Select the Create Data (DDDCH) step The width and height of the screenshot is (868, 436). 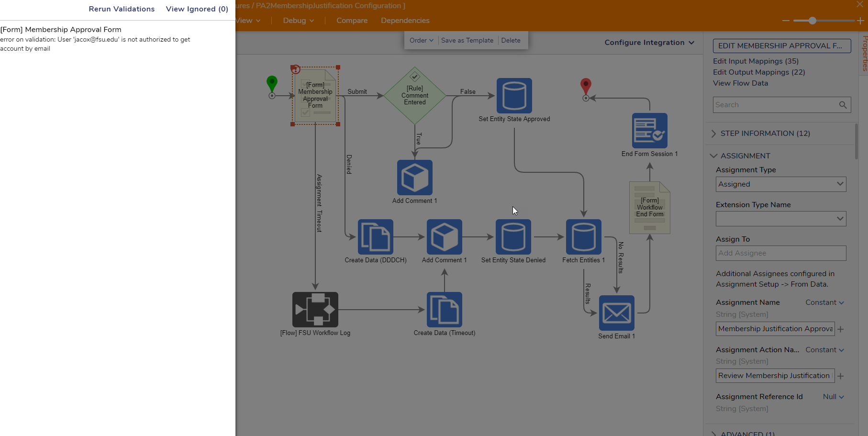click(376, 237)
